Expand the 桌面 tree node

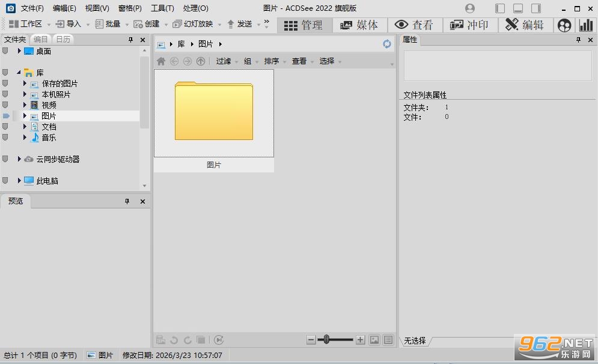tap(19, 50)
